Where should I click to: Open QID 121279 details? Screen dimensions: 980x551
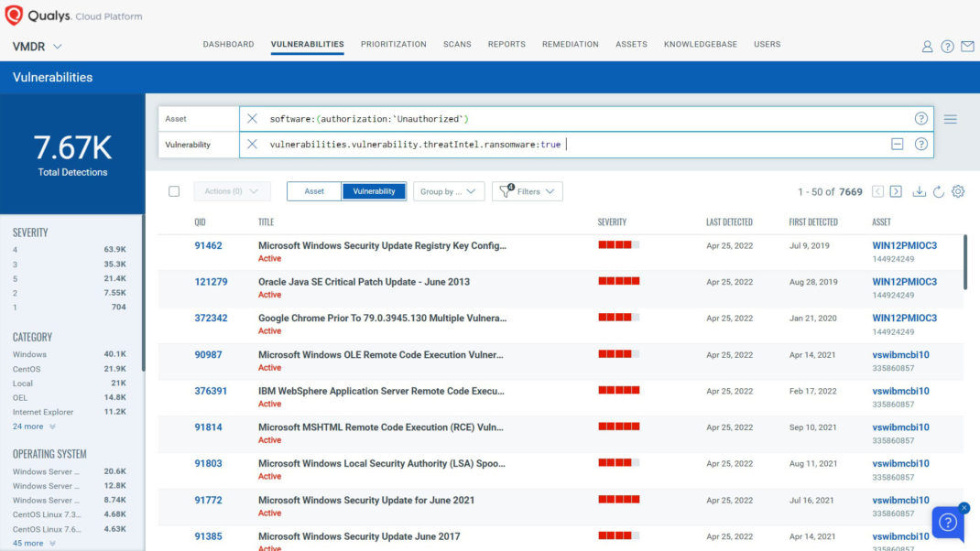[x=211, y=282]
